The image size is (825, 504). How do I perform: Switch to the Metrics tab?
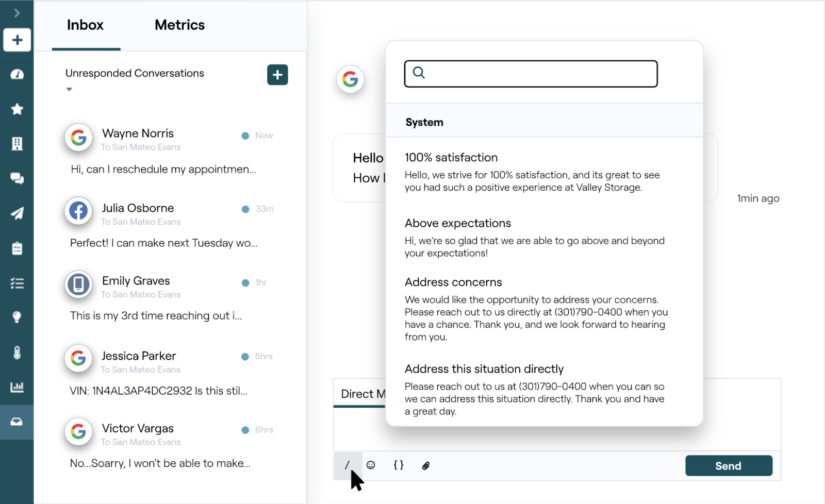[179, 24]
